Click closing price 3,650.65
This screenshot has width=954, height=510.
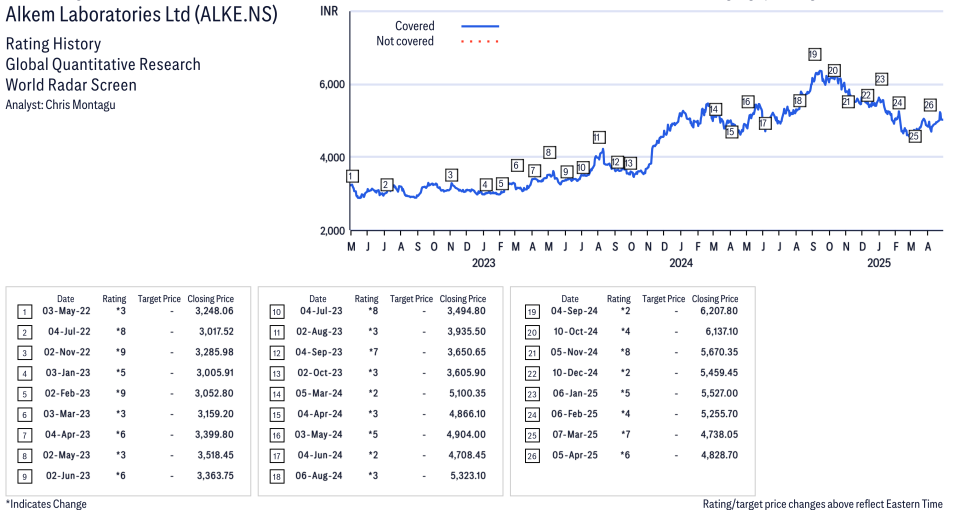(467, 352)
